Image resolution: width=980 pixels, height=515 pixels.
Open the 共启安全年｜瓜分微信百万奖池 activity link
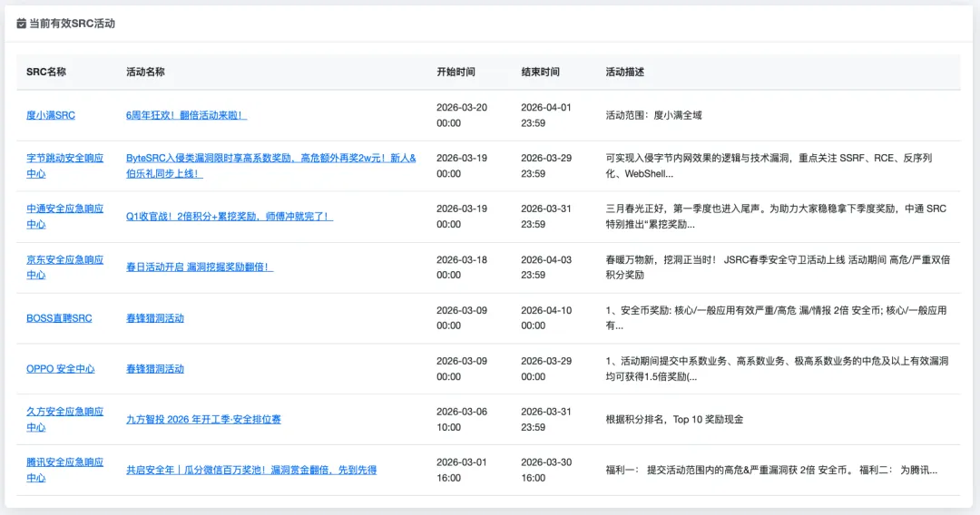pos(251,470)
